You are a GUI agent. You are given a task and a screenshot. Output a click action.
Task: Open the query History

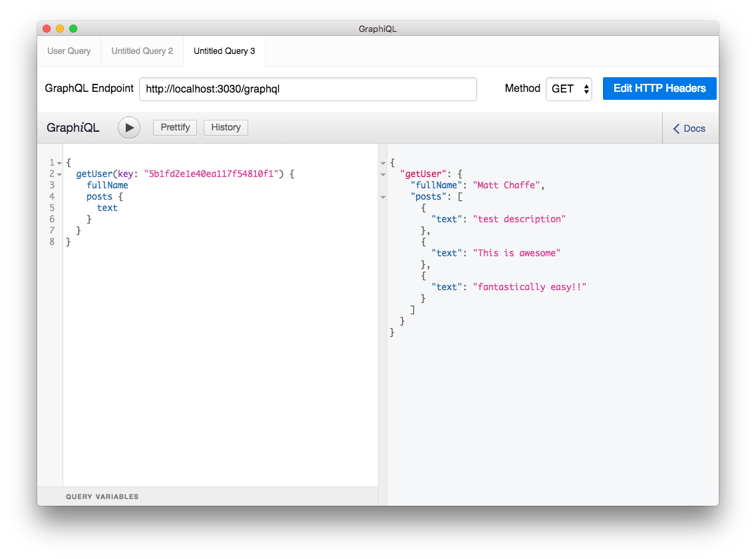tap(226, 127)
